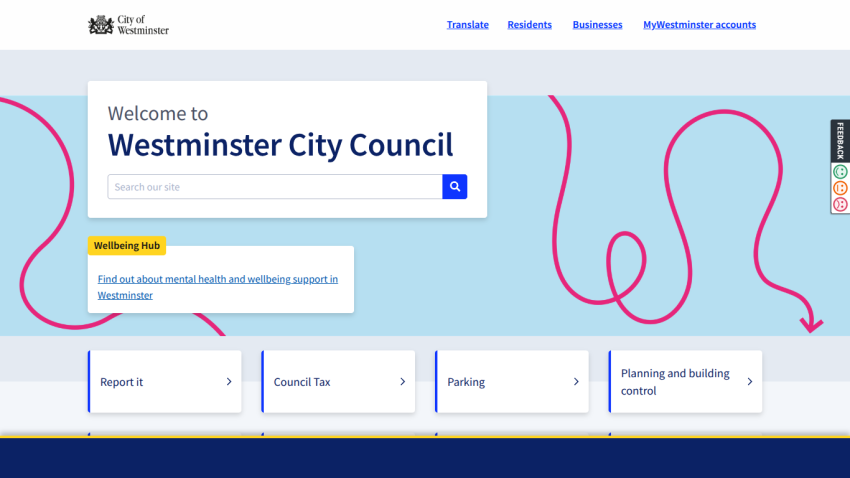The image size is (850, 478).
Task: Click the chevron on Council Tax
Action: (402, 382)
